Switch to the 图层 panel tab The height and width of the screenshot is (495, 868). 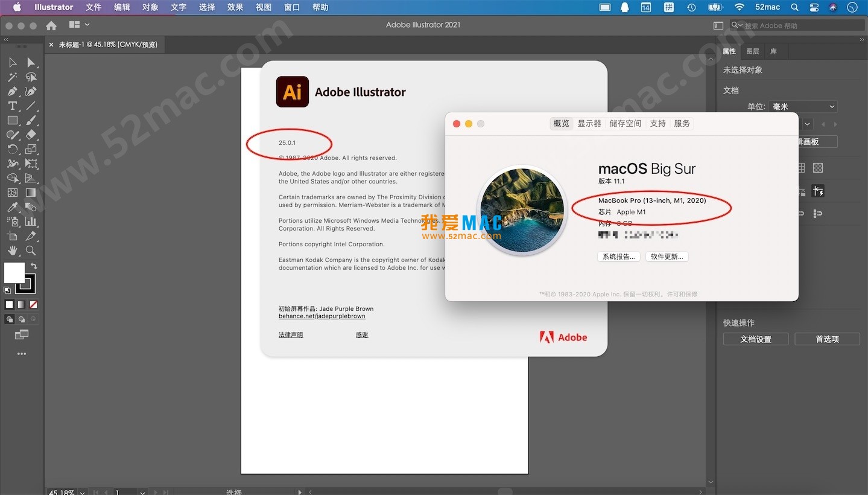pos(753,51)
